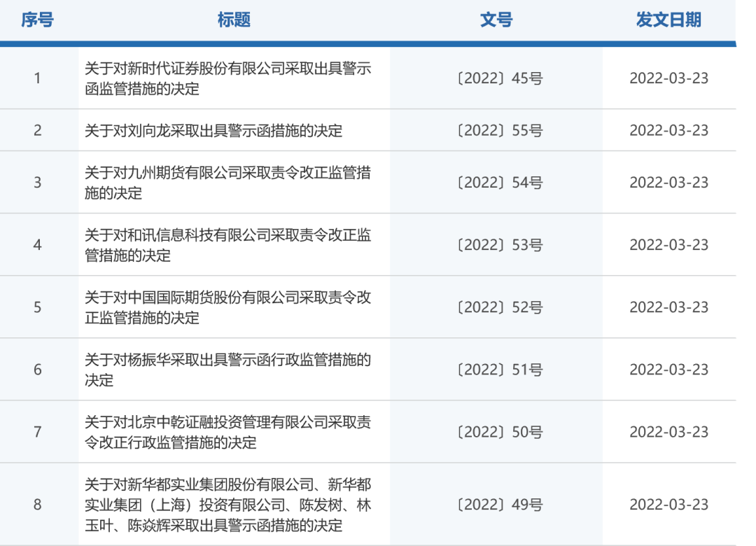Viewport: 756px width, 546px height.
Task: Open the decision title about 刘向龙
Action: 213,131
